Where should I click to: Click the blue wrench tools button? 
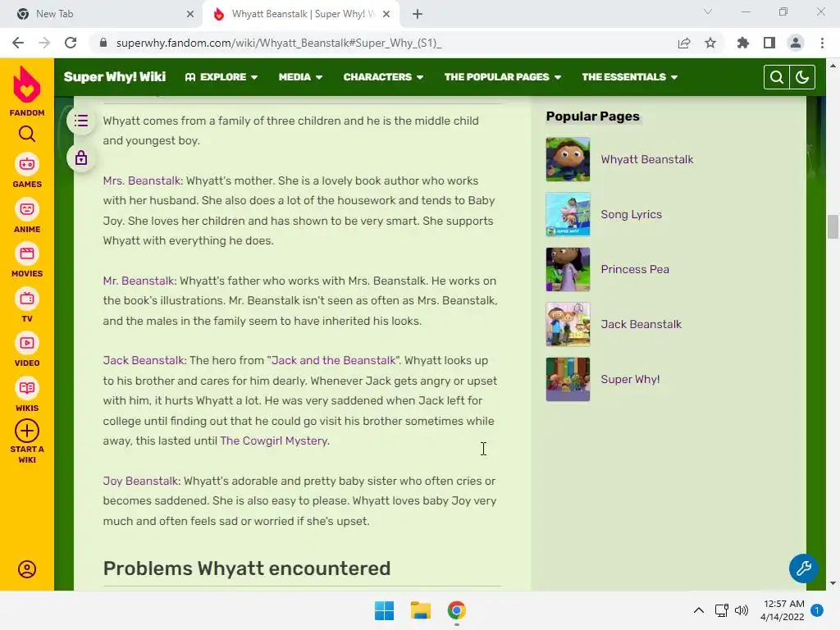click(803, 568)
